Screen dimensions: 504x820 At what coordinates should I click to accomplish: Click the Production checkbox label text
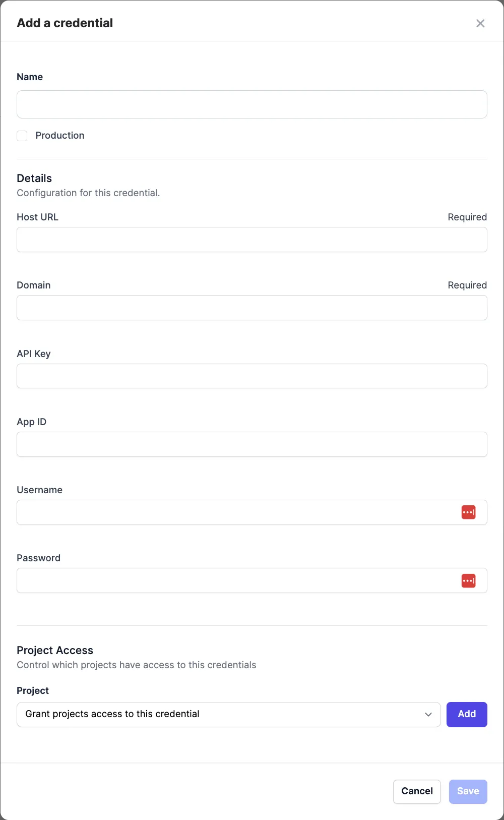pos(60,136)
